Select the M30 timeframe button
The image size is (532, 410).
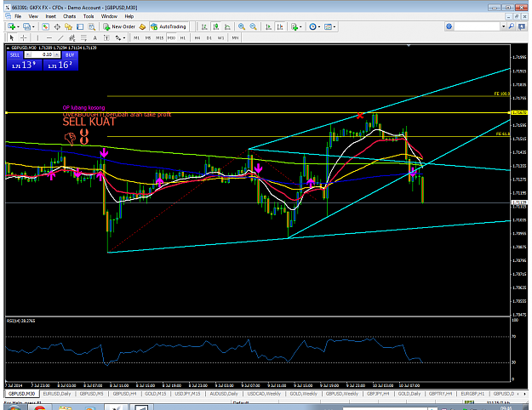pos(171,37)
